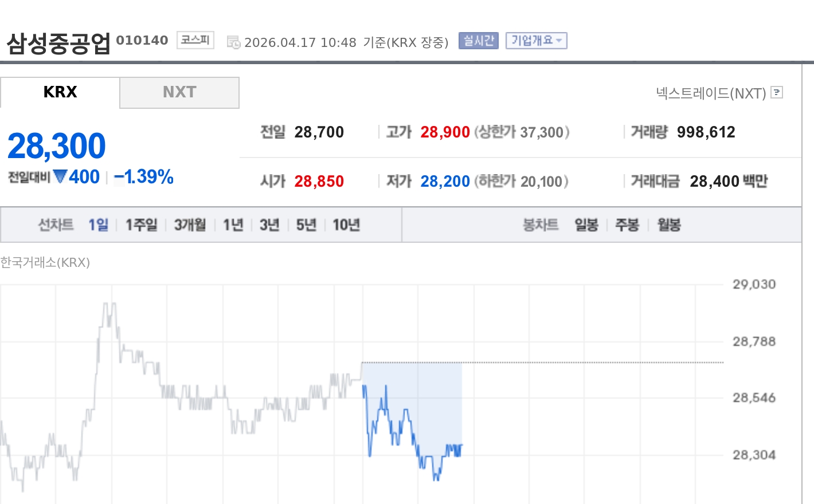
Task: Open the 일봉 daily candle chart
Action: [x=586, y=225]
